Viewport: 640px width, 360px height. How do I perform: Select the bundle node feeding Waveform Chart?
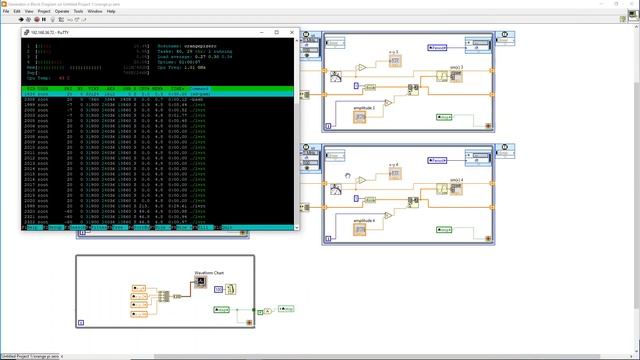(x=164, y=296)
